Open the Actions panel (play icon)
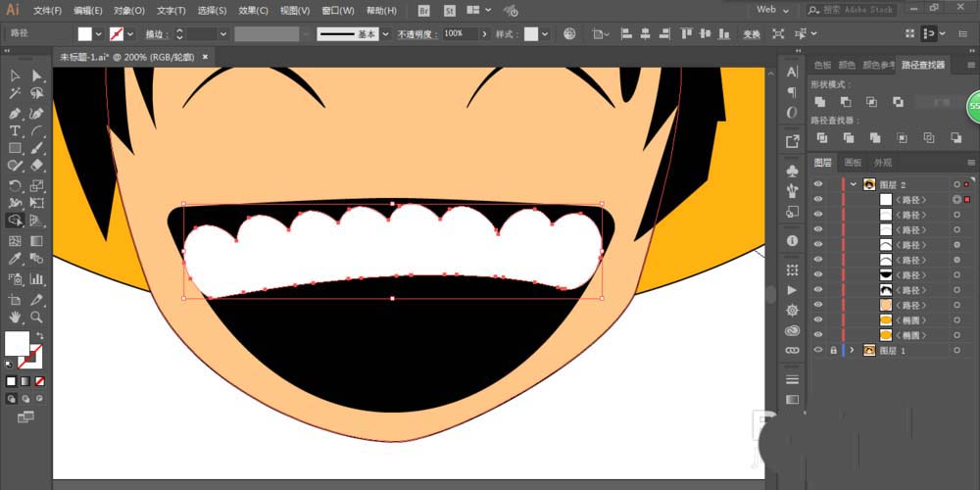The image size is (980, 490). 792,290
